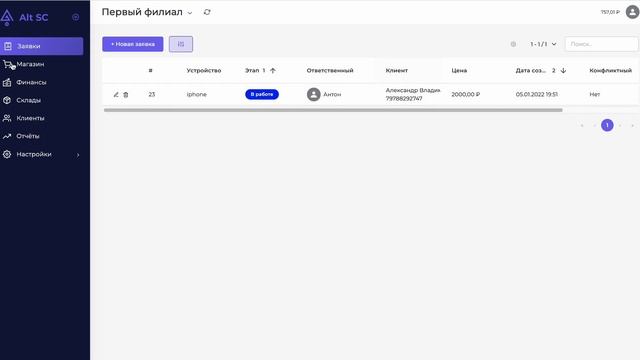Click the horizontal table scrollbar

click(x=333, y=110)
